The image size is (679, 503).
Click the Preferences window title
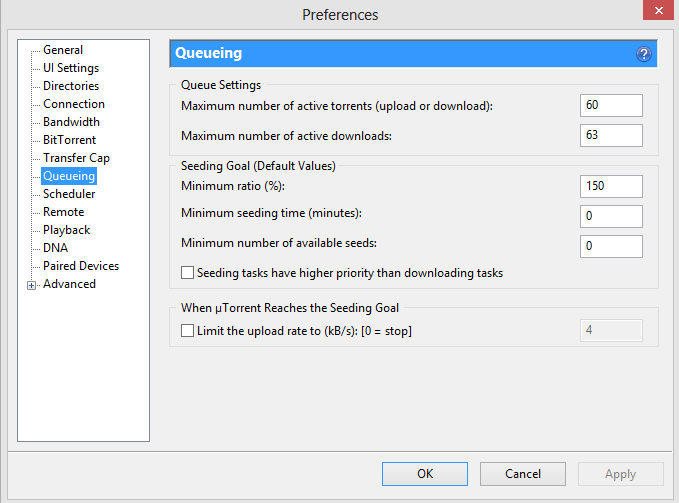340,15
